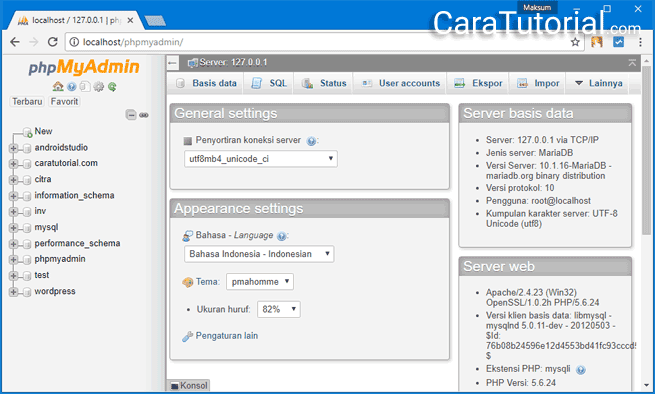Open the Ekspor tab

coord(479,83)
